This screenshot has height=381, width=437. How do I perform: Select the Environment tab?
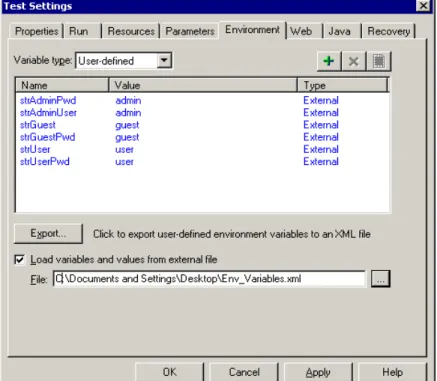pos(252,30)
